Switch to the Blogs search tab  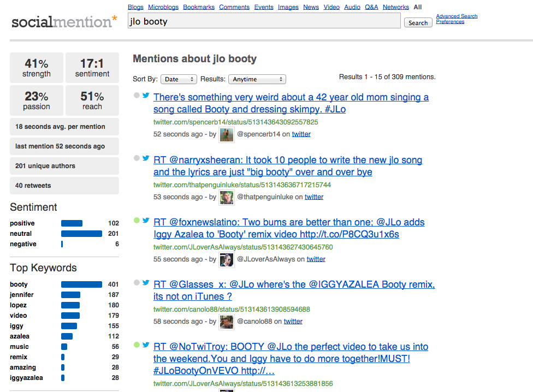coord(135,7)
